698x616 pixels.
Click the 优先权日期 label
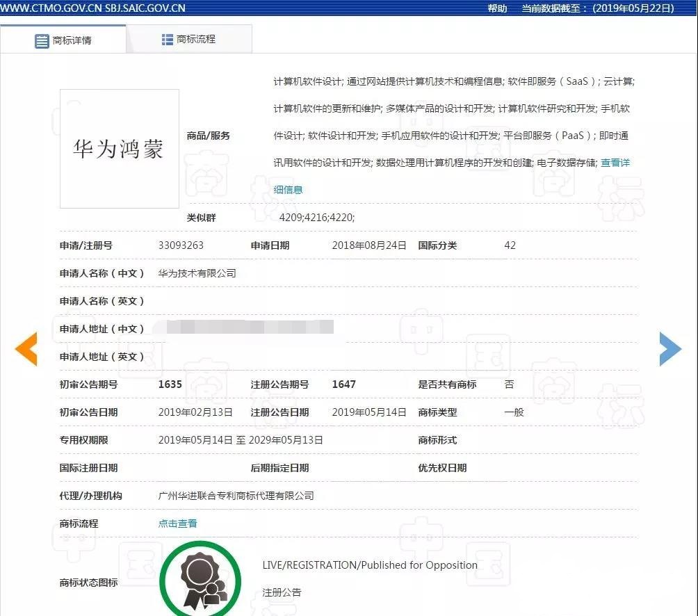pos(442,468)
